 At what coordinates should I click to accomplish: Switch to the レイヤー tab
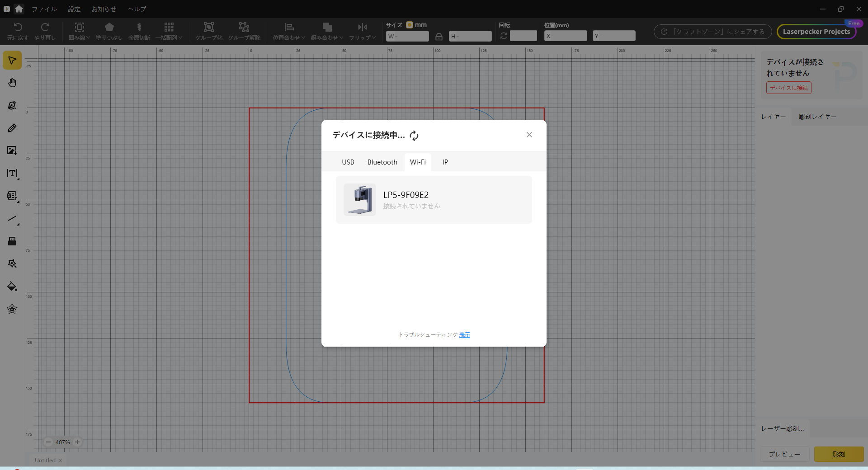pyautogui.click(x=774, y=117)
